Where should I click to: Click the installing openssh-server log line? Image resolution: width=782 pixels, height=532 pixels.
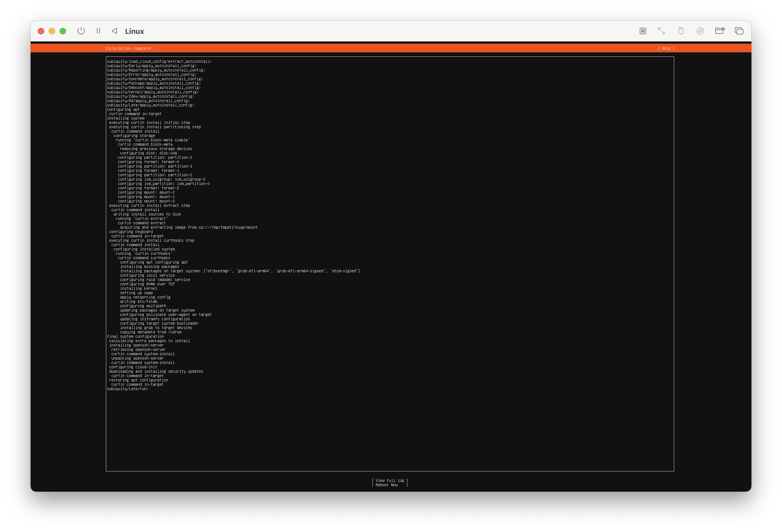pos(136,345)
